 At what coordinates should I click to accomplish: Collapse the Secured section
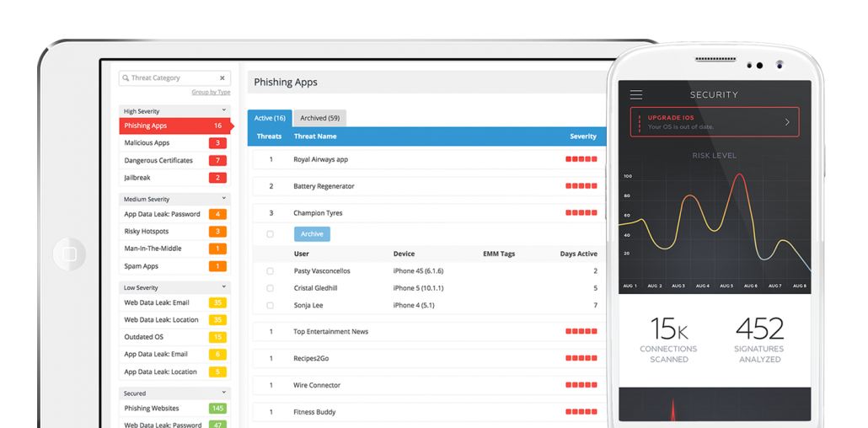click(x=224, y=393)
